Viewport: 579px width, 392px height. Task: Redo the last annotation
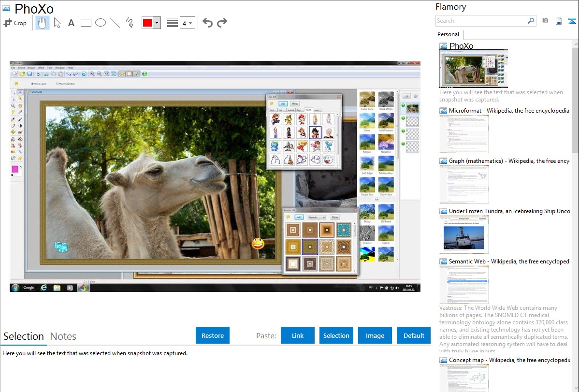(x=222, y=23)
